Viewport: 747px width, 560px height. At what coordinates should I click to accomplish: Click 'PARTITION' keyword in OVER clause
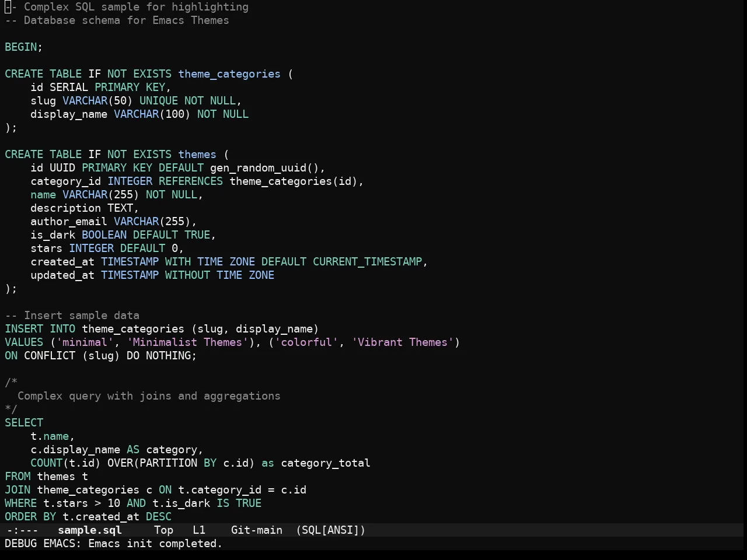click(168, 463)
